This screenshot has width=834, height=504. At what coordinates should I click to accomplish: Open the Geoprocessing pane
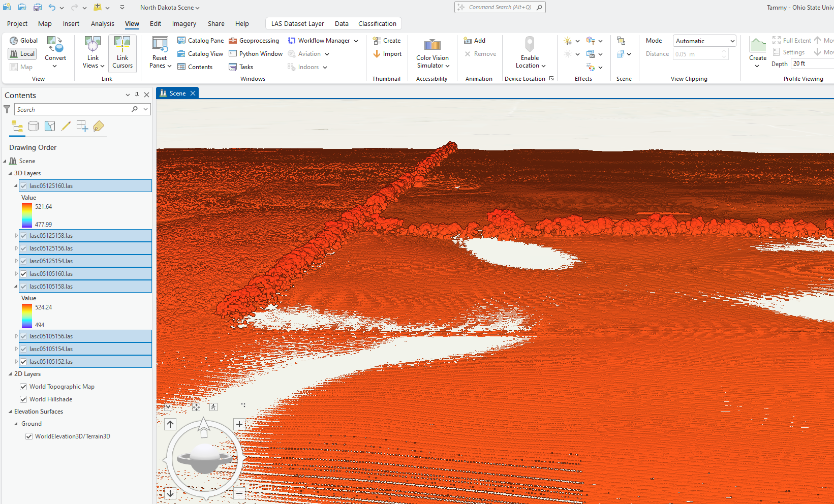(x=254, y=41)
